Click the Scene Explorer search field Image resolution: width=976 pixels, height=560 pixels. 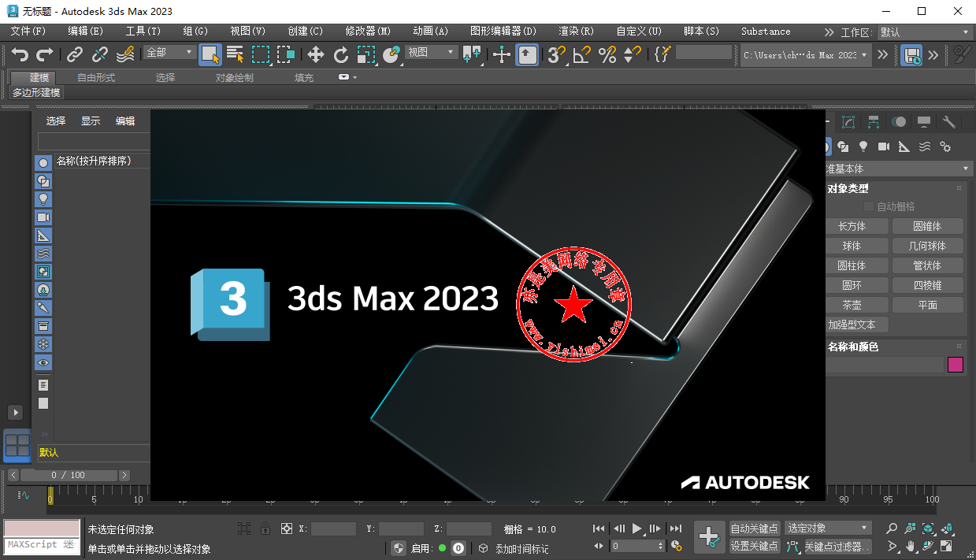coord(94,142)
